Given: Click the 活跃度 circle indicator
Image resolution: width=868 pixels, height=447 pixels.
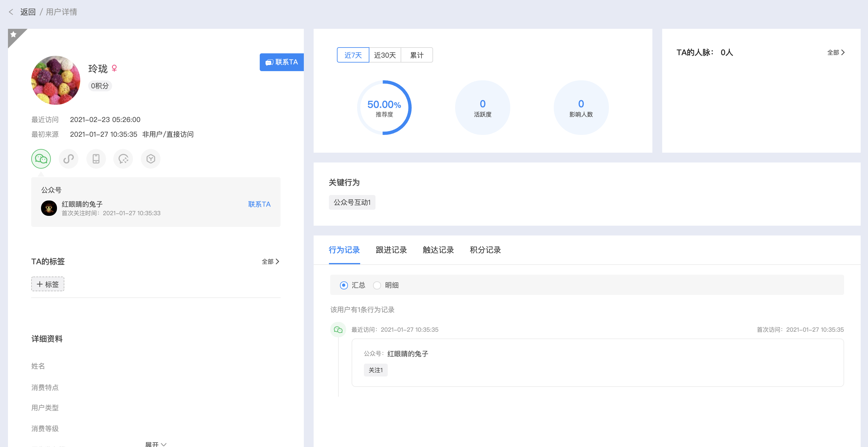Looking at the screenshot, I should point(482,108).
